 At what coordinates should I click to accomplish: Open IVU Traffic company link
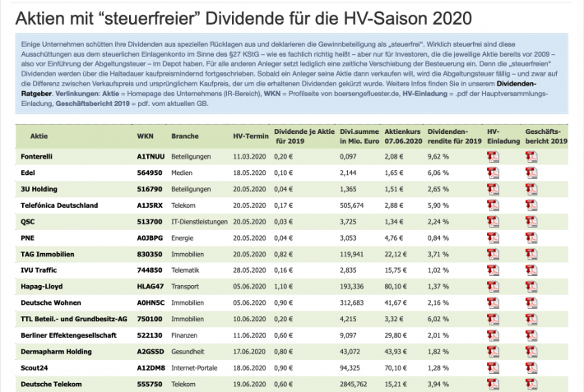click(x=39, y=270)
